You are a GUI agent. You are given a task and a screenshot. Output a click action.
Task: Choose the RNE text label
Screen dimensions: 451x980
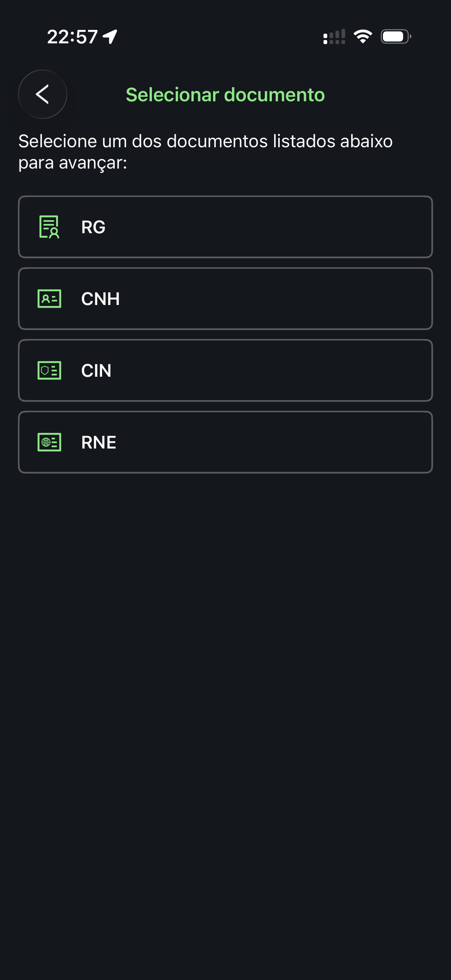click(x=99, y=443)
